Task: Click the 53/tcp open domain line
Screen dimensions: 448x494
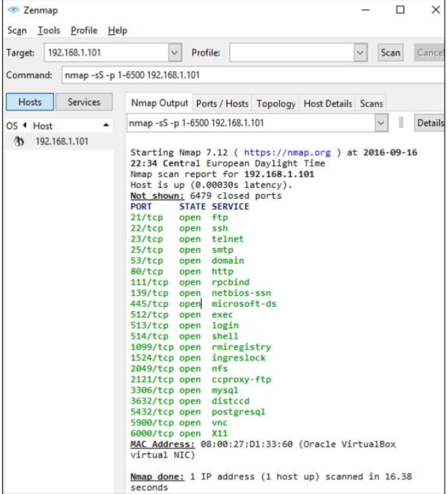Action: 188,260
